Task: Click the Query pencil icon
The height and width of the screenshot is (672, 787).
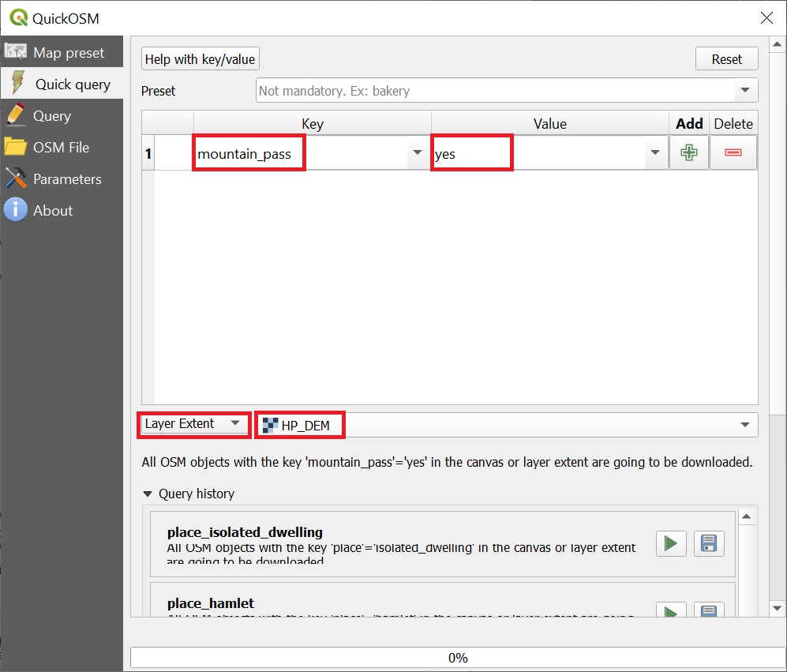Action: [x=16, y=115]
